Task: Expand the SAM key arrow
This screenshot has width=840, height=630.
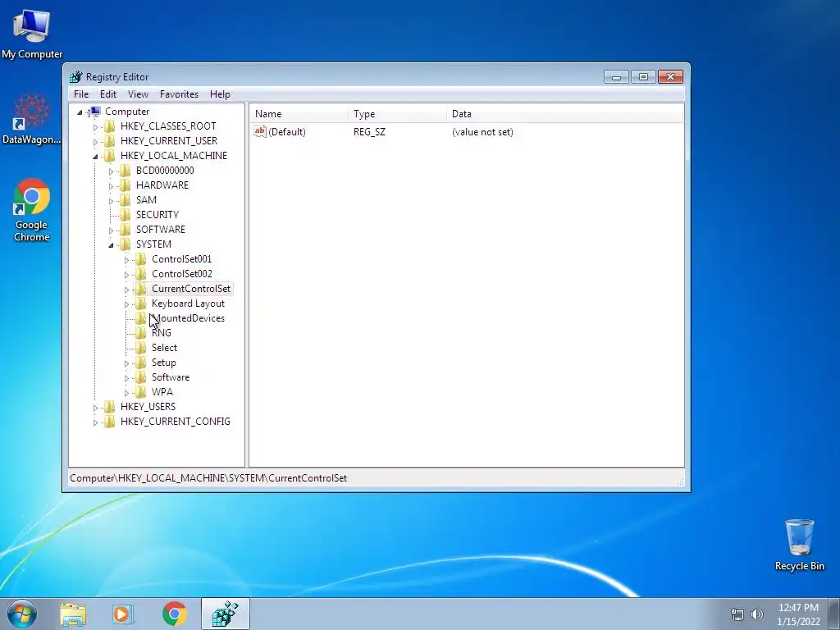Action: 111,201
